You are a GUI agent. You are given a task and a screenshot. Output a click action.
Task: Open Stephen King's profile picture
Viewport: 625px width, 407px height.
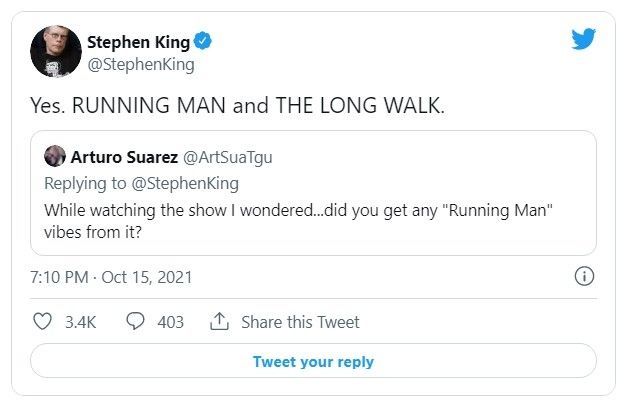[56, 51]
